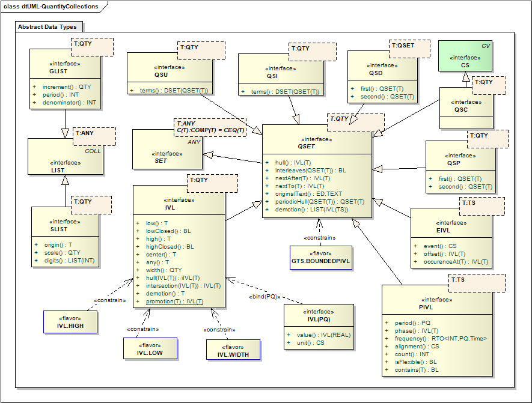The image size is (532, 403).
Task: Select the SLIST interface class box
Action: (x=65, y=237)
